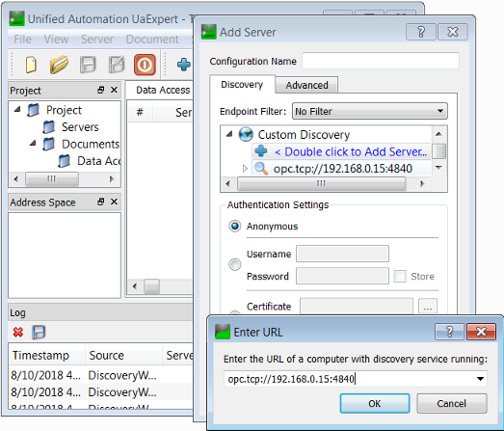
Task: Click the Project panel scroll left arrow
Action: (x=16, y=178)
